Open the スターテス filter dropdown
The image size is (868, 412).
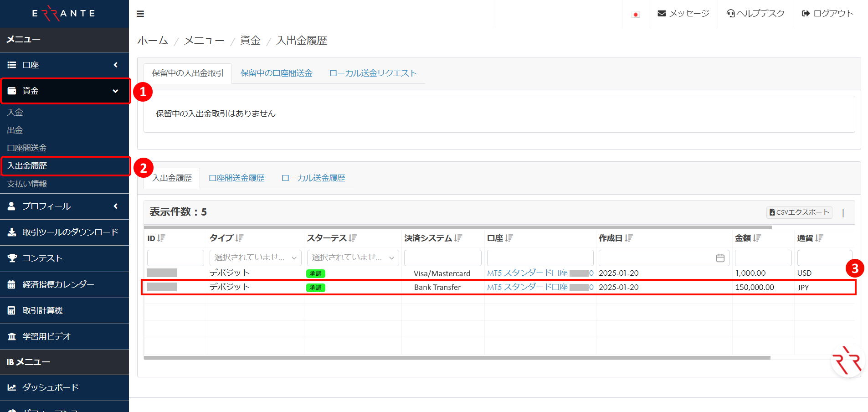352,257
